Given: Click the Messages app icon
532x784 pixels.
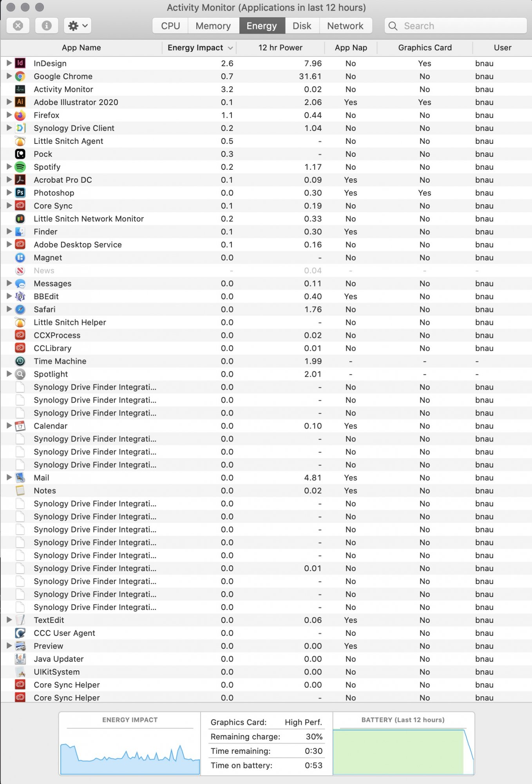Looking at the screenshot, I should 20,283.
